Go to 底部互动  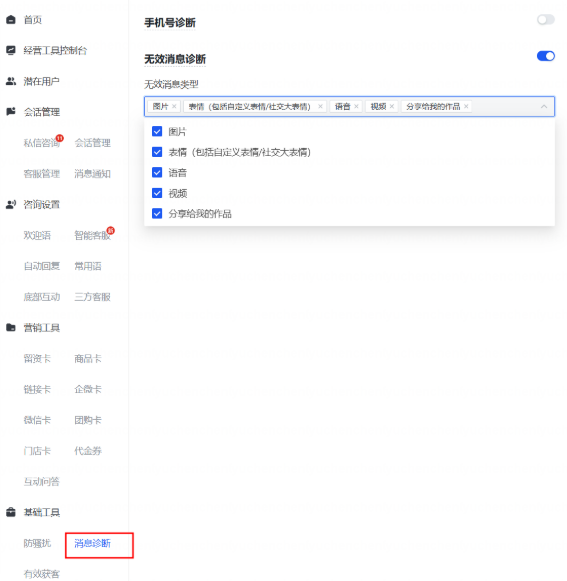tap(42, 297)
